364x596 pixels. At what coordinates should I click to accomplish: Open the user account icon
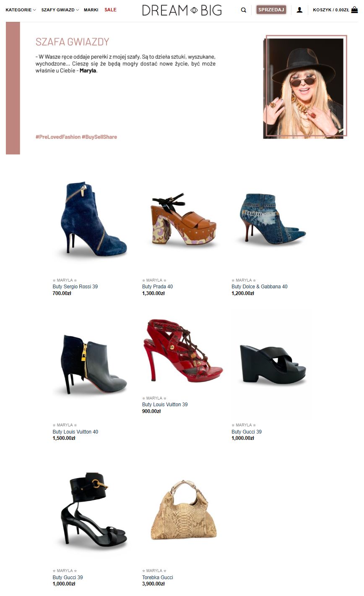299,10
